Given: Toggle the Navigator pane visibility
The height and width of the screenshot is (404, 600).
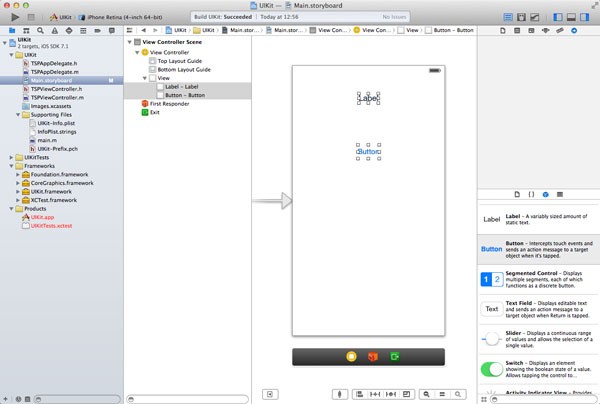Looking at the screenshot, I should 558,17.
